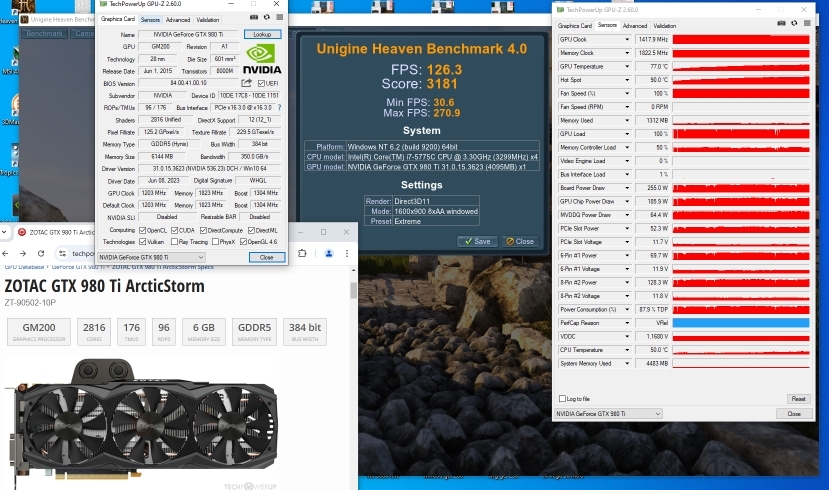Enable the Log to file checkbox

coord(562,399)
